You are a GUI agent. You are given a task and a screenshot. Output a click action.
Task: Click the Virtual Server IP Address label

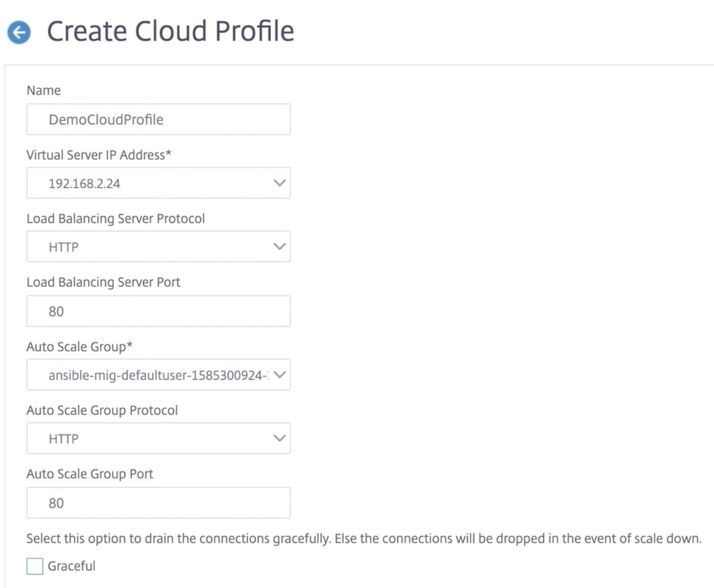[99, 155]
